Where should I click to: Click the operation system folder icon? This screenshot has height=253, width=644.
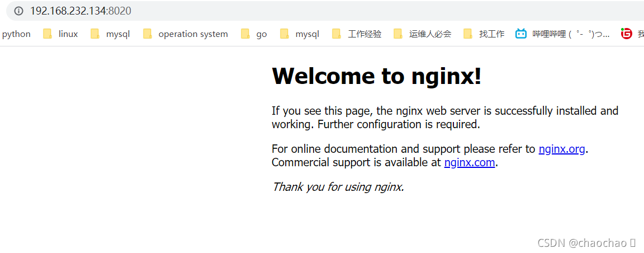point(148,34)
